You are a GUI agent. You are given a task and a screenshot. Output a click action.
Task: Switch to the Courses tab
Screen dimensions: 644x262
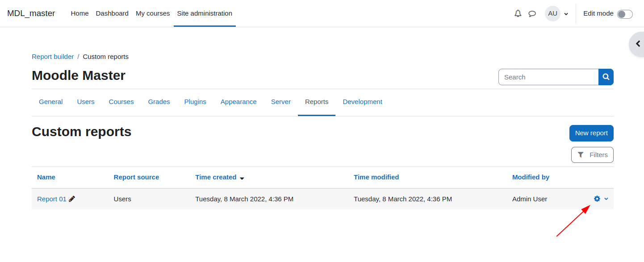pyautogui.click(x=121, y=102)
